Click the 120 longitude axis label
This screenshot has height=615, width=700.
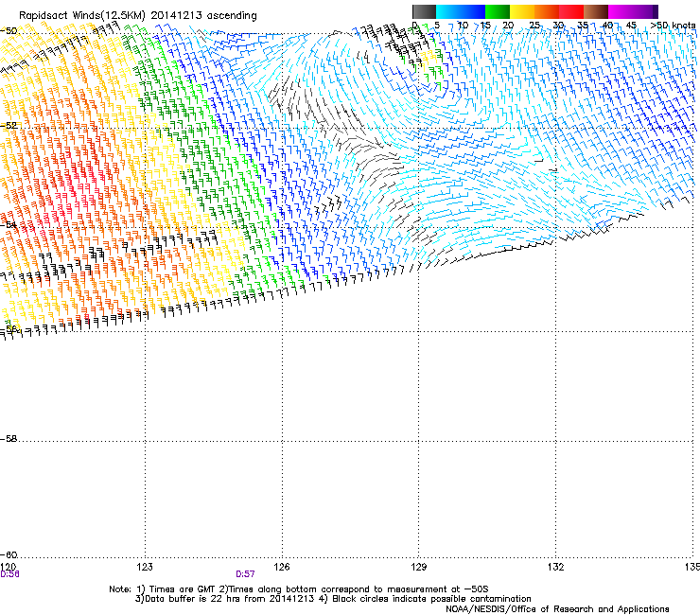(x=8, y=567)
